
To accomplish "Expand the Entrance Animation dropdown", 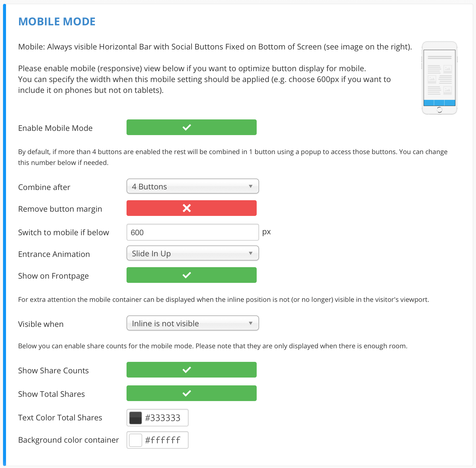I will point(192,253).
